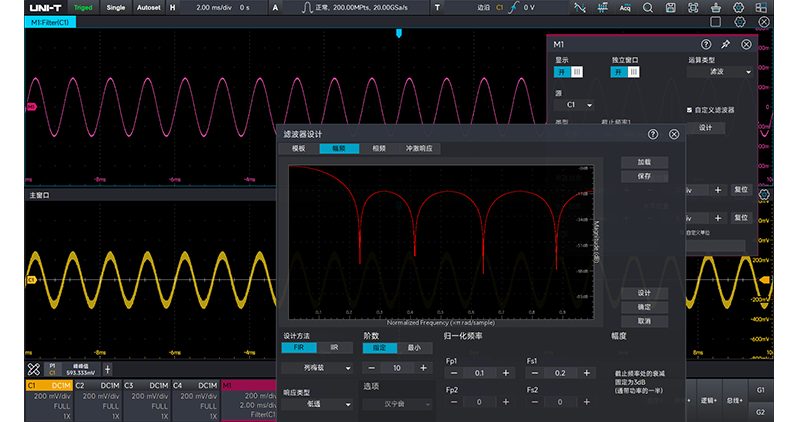Switch to the phase response tab
Viewport: 800px width, 422px height.
379,148
